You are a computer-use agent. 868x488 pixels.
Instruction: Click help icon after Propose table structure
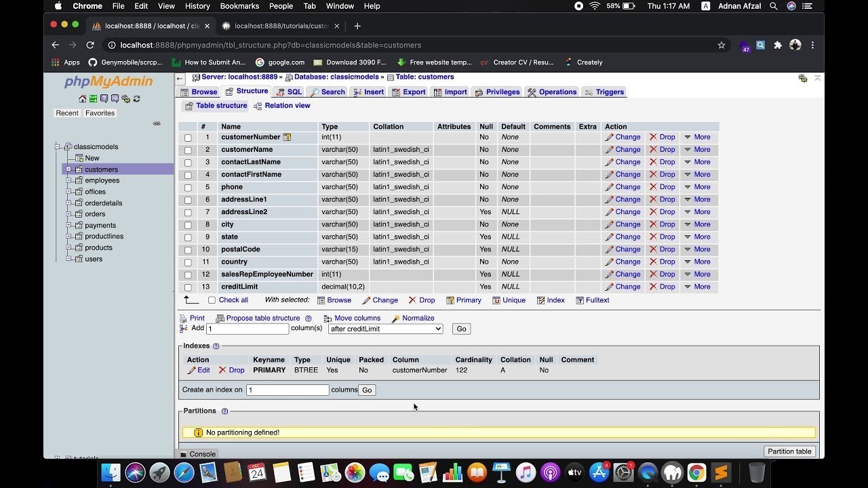tap(308, 318)
